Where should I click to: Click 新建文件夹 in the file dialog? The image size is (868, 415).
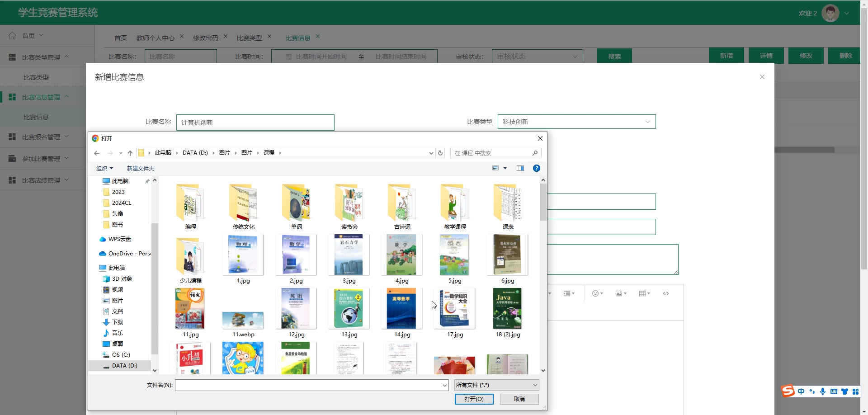(x=140, y=169)
